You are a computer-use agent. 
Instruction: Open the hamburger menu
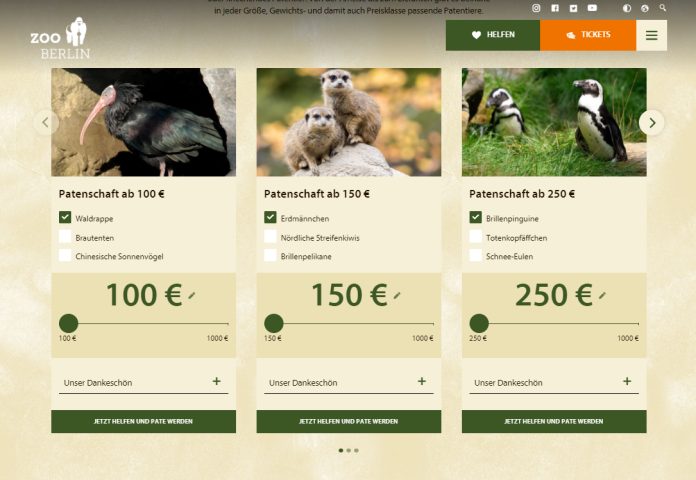(x=652, y=35)
